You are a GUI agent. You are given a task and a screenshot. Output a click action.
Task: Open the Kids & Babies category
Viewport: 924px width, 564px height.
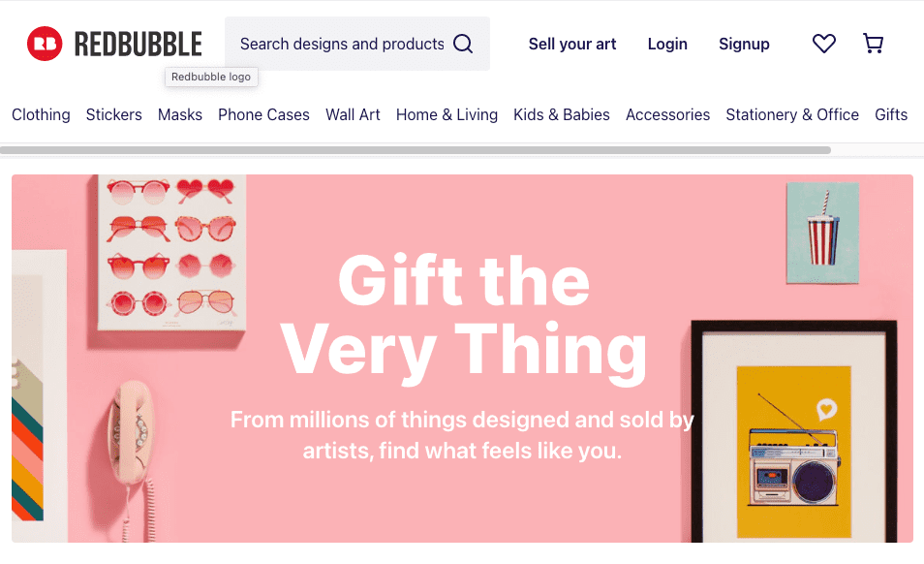562,114
